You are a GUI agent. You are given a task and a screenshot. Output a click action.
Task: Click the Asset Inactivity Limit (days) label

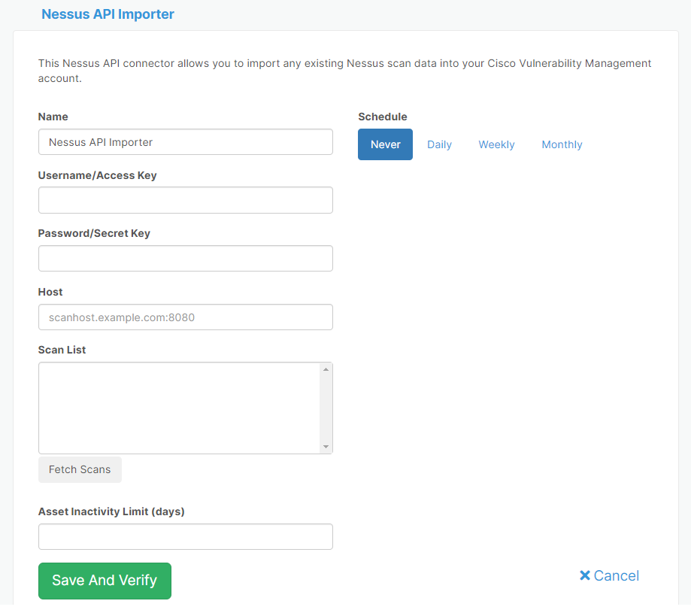pos(111,511)
